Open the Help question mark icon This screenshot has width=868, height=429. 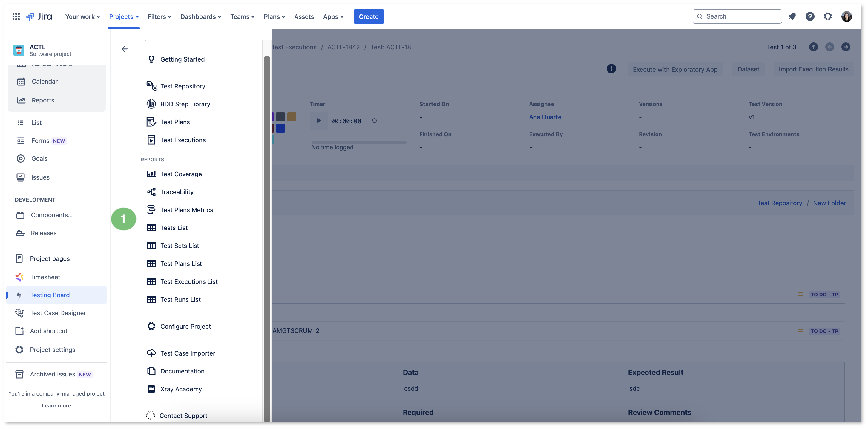810,16
